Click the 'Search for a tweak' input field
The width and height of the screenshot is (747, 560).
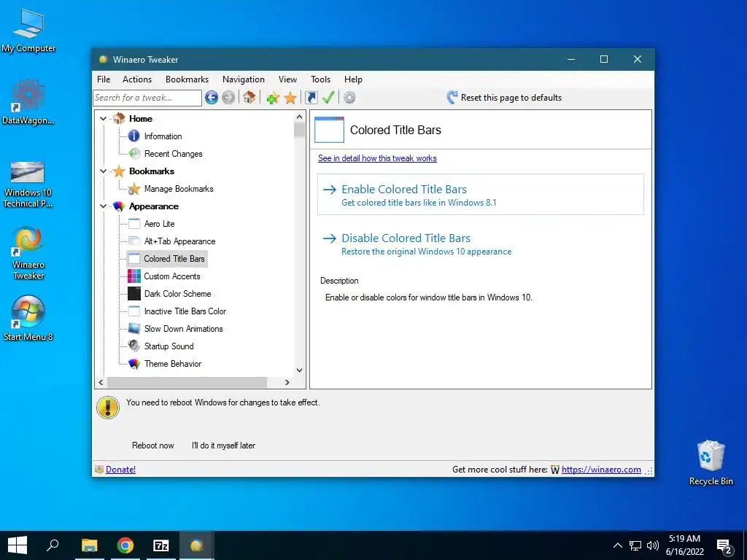click(147, 98)
